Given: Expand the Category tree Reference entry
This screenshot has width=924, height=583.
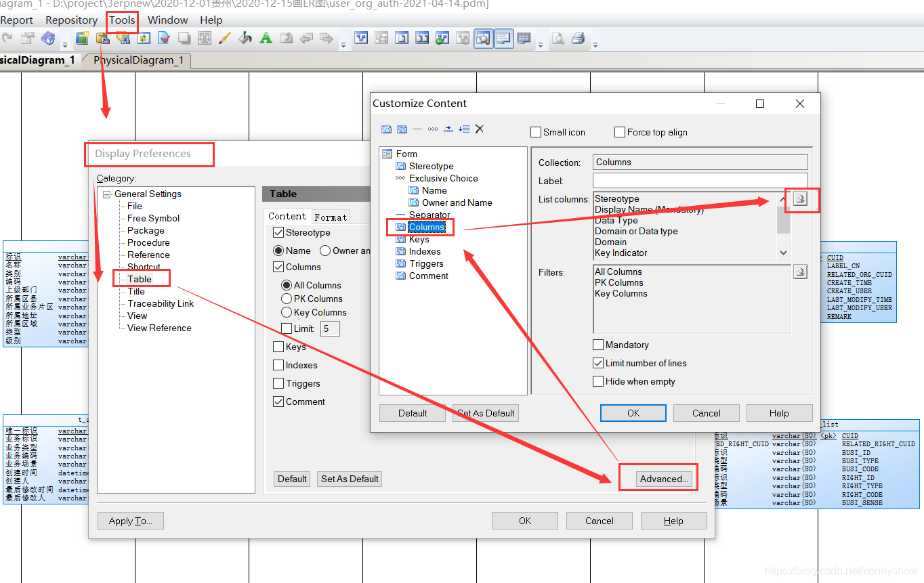Looking at the screenshot, I should click(148, 255).
